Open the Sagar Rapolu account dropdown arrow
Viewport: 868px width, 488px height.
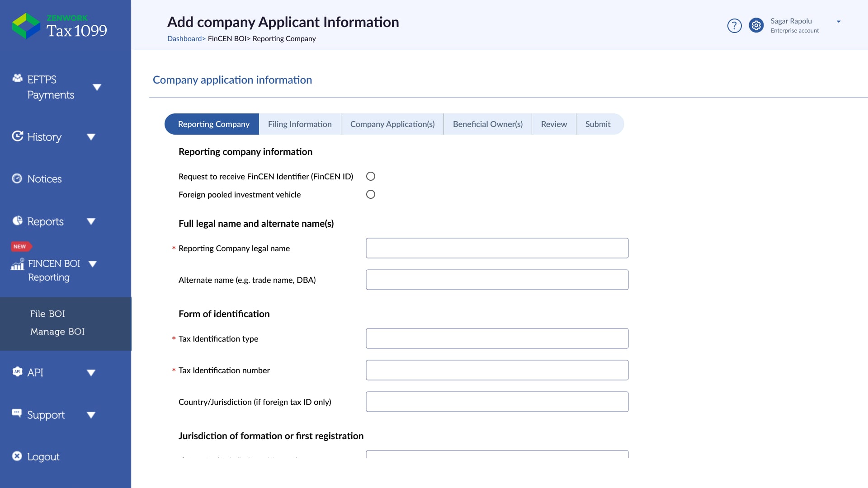[839, 22]
